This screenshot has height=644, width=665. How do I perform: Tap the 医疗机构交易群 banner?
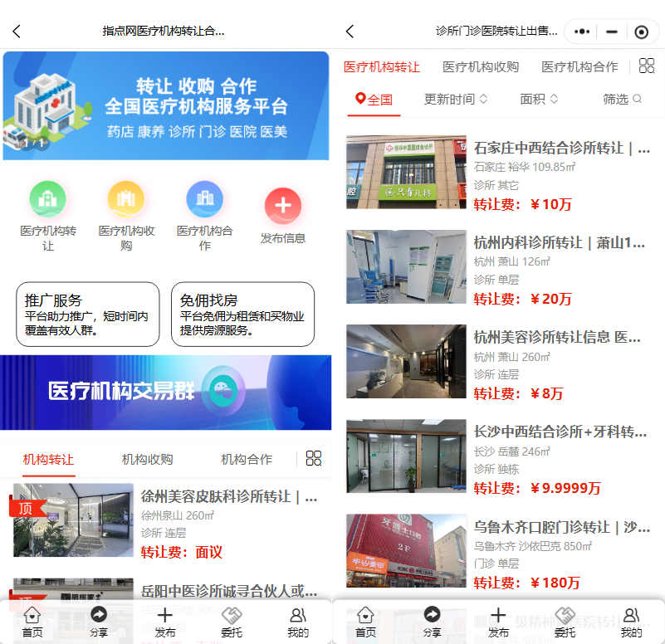tap(166, 393)
